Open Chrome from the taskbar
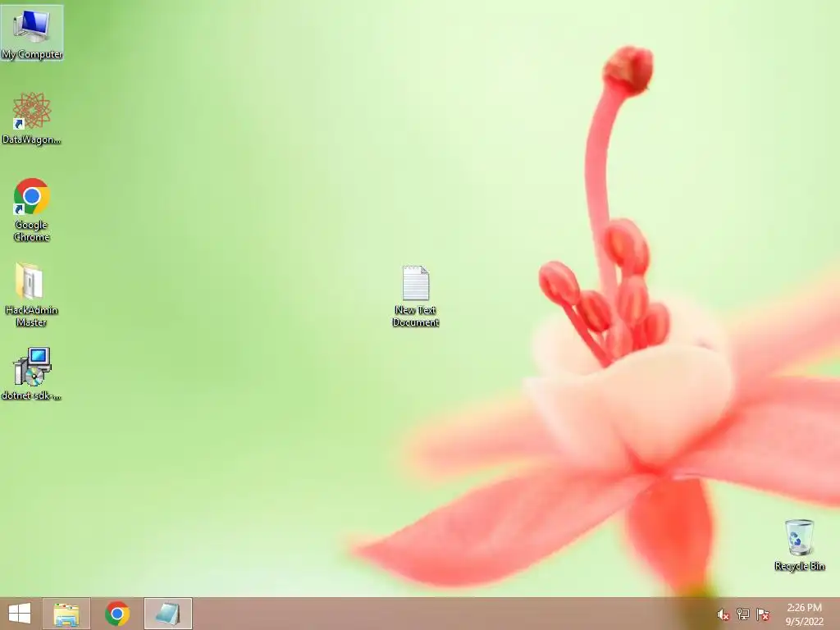Image resolution: width=840 pixels, height=630 pixels. (117, 614)
